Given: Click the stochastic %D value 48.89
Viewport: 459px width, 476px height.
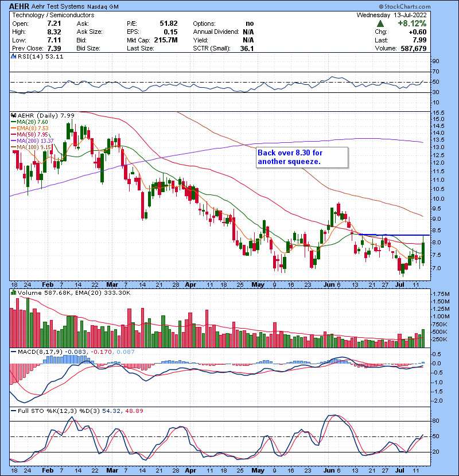Looking at the screenshot, I should 134,411.
